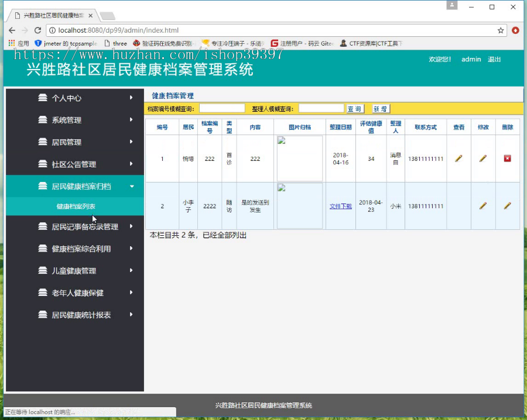Click the 2018-04-16 date cell
This screenshot has height=420, width=527.
click(x=340, y=159)
